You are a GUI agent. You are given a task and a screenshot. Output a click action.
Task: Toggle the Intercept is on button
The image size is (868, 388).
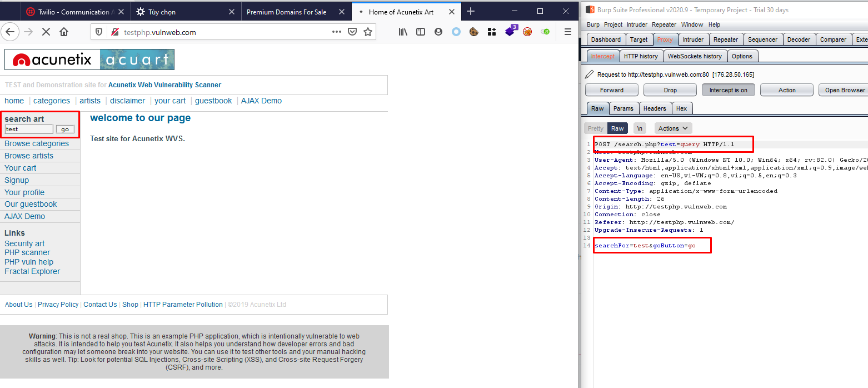pos(729,90)
